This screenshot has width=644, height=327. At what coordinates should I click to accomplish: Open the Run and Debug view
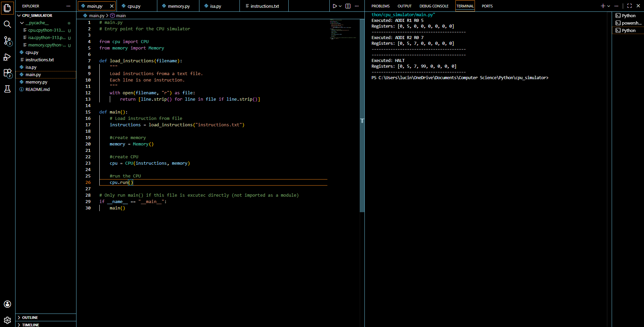7,57
